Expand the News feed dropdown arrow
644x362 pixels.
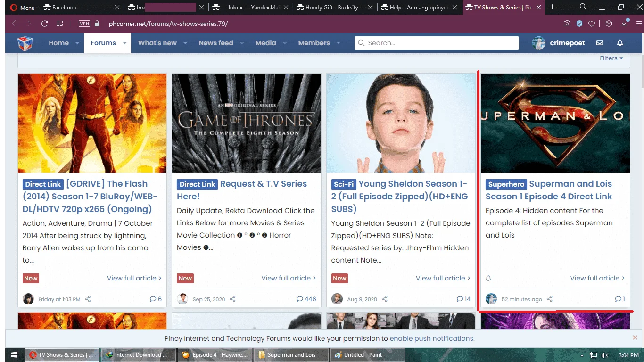[x=242, y=43]
